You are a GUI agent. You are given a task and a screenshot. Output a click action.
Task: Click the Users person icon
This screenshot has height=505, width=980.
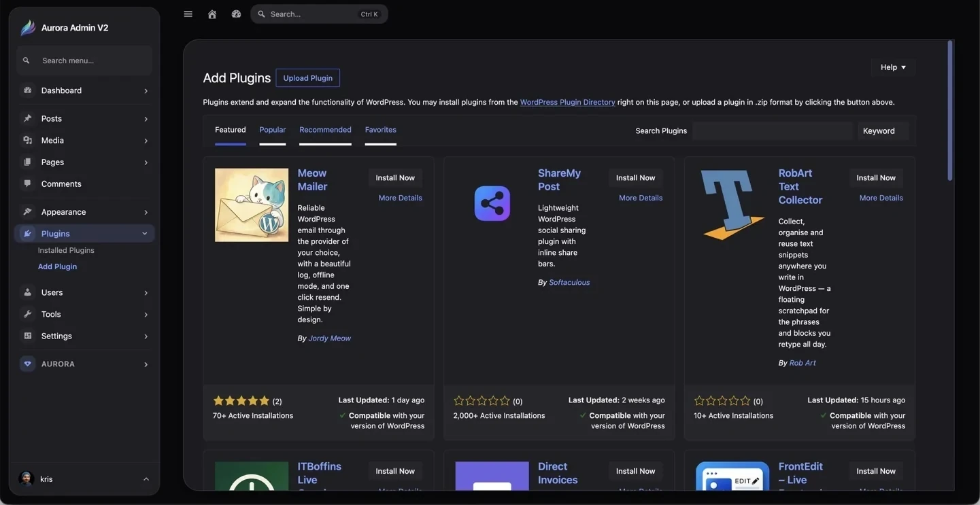tap(27, 292)
